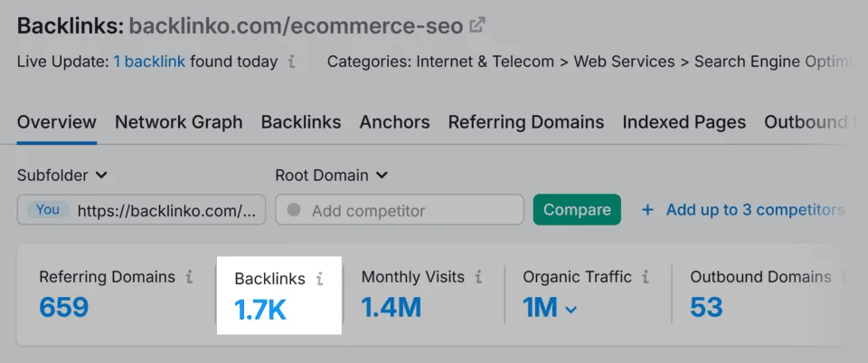Click the info icon beside Monthly Visits
Viewport: 868px width, 363px height.
pyautogui.click(x=478, y=276)
